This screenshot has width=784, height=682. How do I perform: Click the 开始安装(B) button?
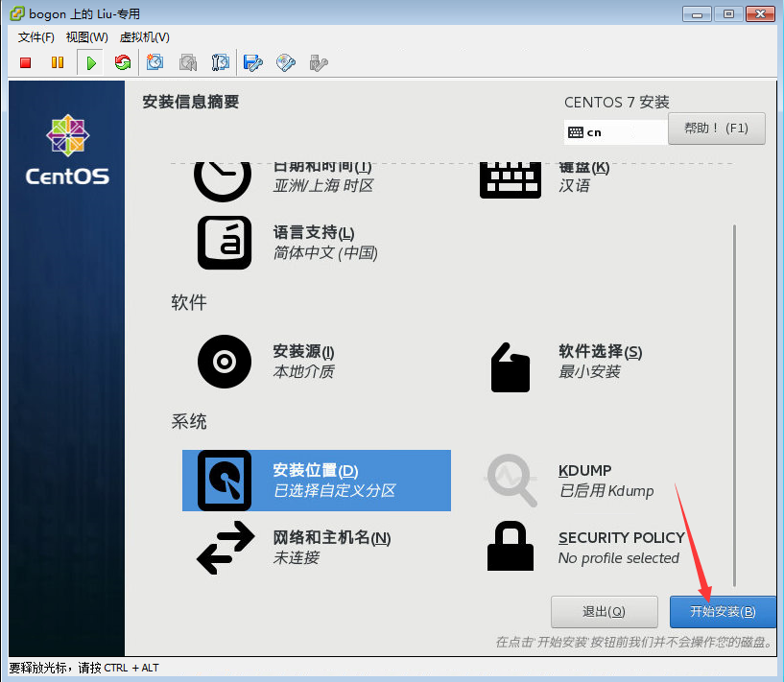click(x=723, y=612)
